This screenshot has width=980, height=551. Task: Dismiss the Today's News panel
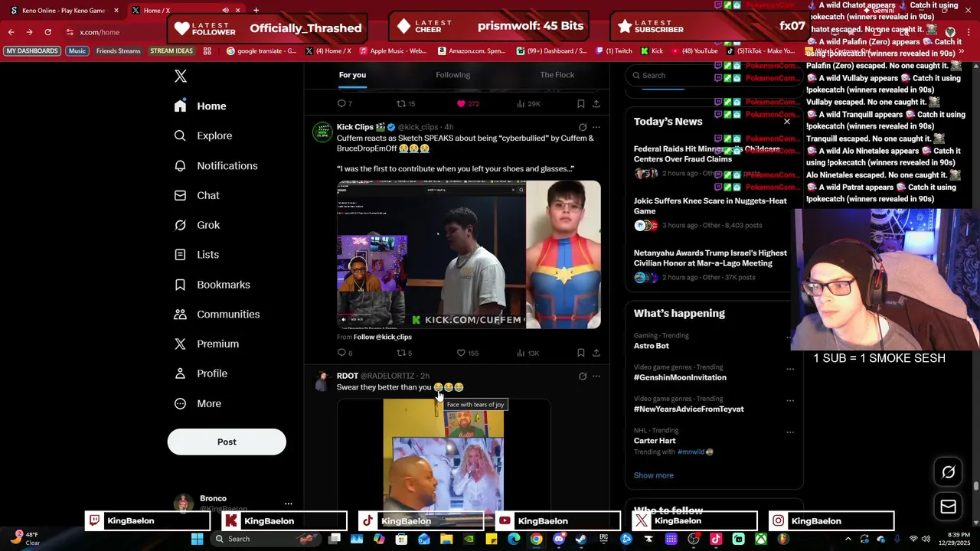point(786,122)
